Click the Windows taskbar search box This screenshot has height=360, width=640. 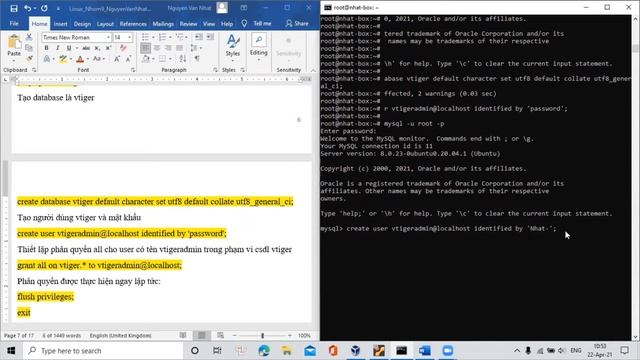click(103, 351)
